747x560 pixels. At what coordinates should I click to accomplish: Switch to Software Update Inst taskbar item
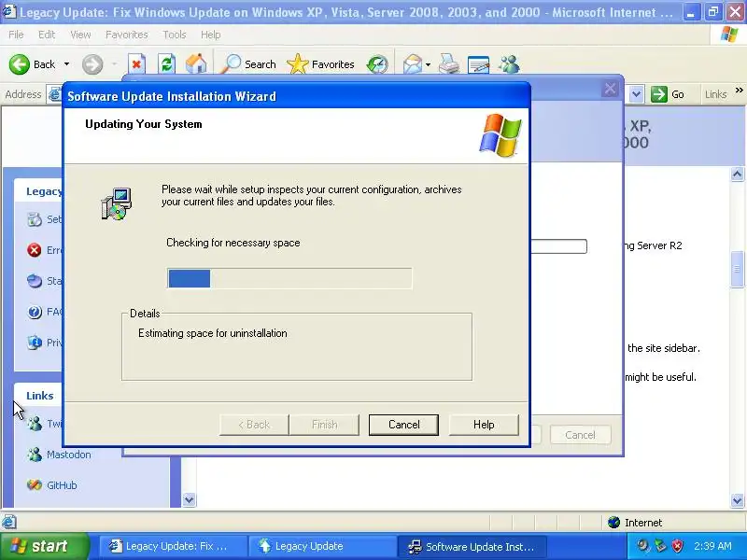472,546
